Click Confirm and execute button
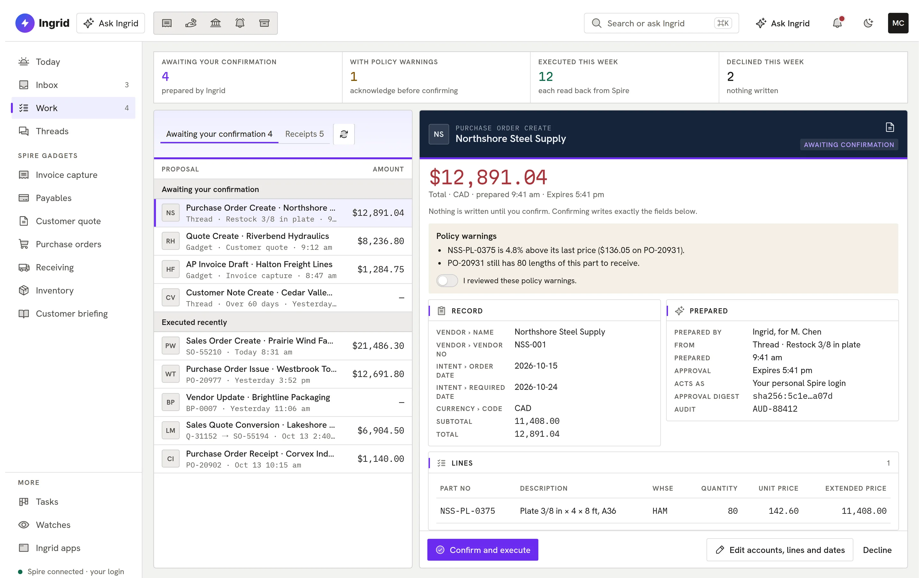Image resolution: width=924 pixels, height=578 pixels. click(483, 550)
